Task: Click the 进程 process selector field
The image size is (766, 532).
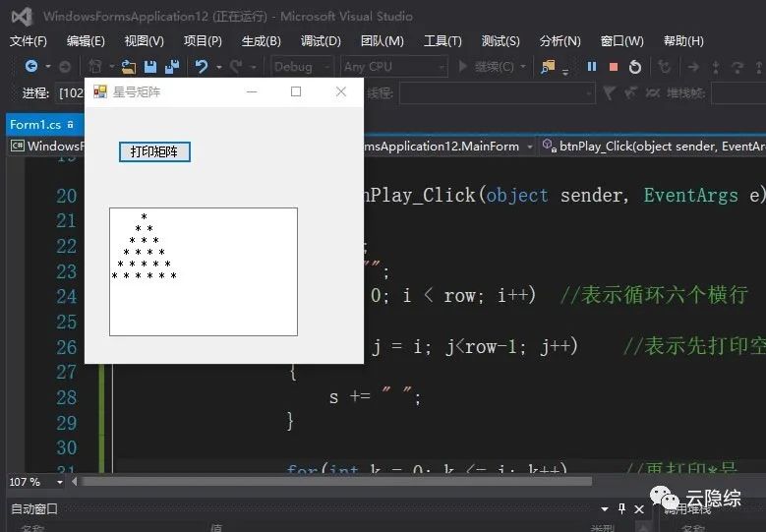Action: [71, 92]
